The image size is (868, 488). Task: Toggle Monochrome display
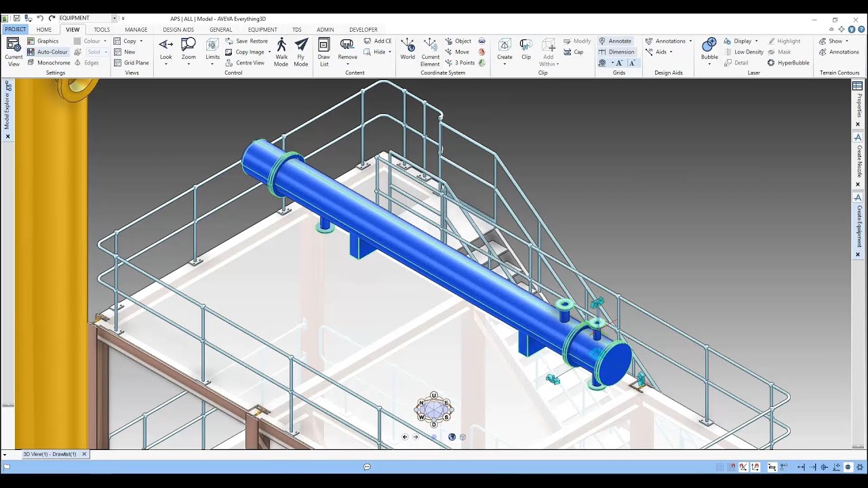[49, 63]
